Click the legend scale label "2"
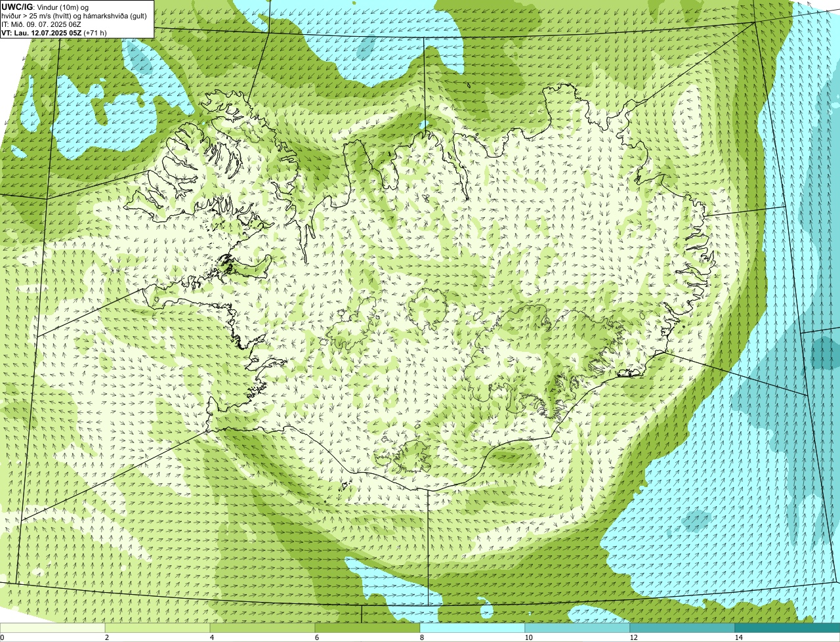 point(106,637)
